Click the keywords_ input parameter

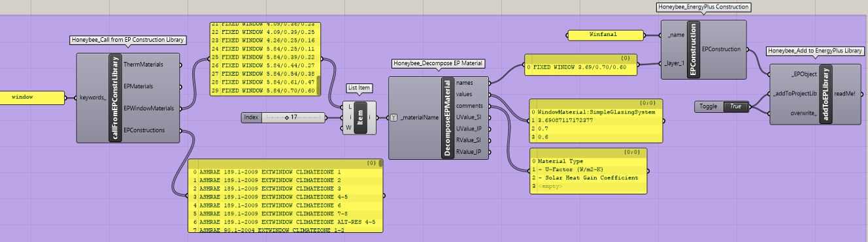(x=93, y=98)
